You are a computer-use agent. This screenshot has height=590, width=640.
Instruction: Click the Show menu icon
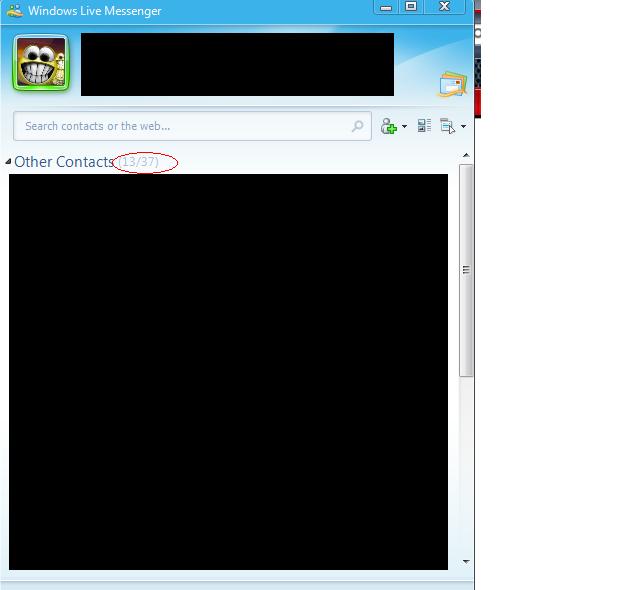(x=448, y=126)
